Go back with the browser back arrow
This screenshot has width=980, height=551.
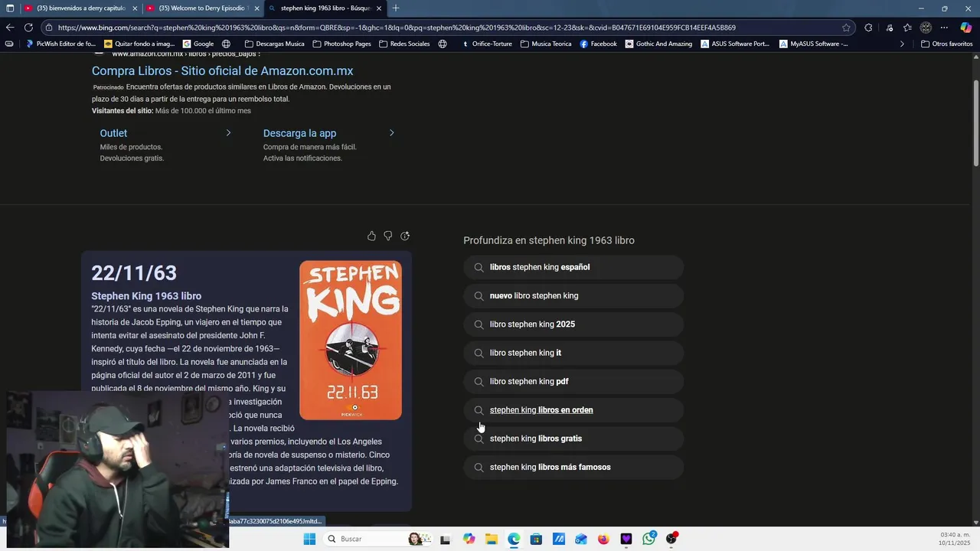pyautogui.click(x=10, y=28)
